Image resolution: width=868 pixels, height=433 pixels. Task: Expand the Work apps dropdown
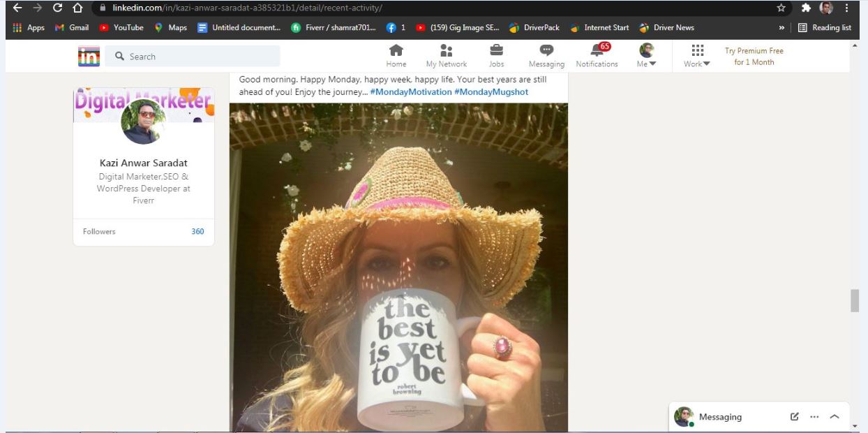click(697, 56)
